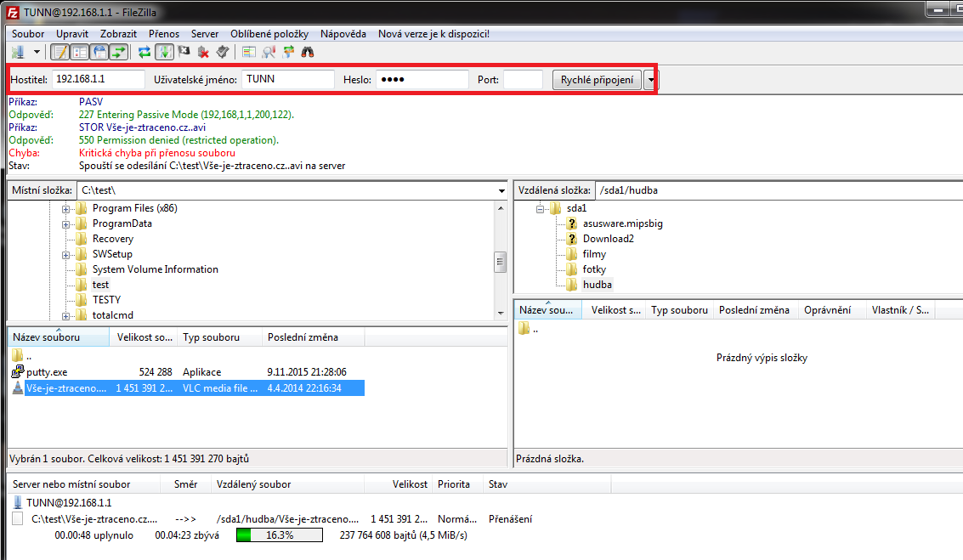
Task: Toggle the message log display
Action: tap(60, 53)
